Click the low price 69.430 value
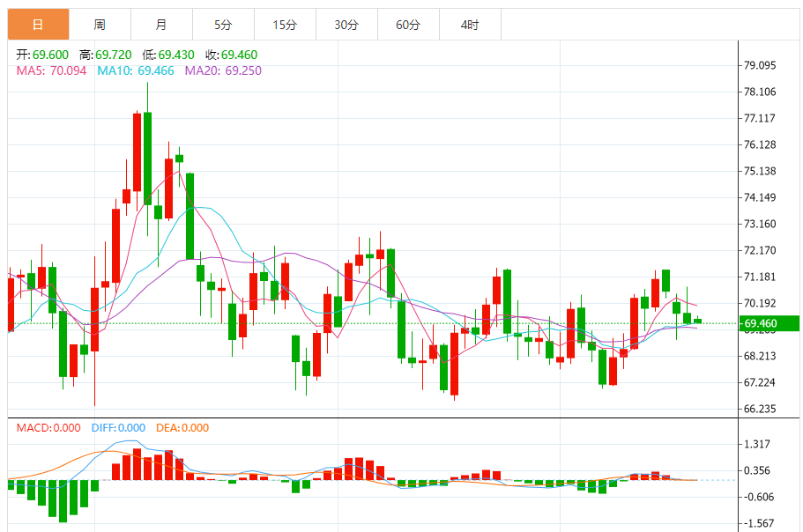The image size is (803, 532). [176, 55]
